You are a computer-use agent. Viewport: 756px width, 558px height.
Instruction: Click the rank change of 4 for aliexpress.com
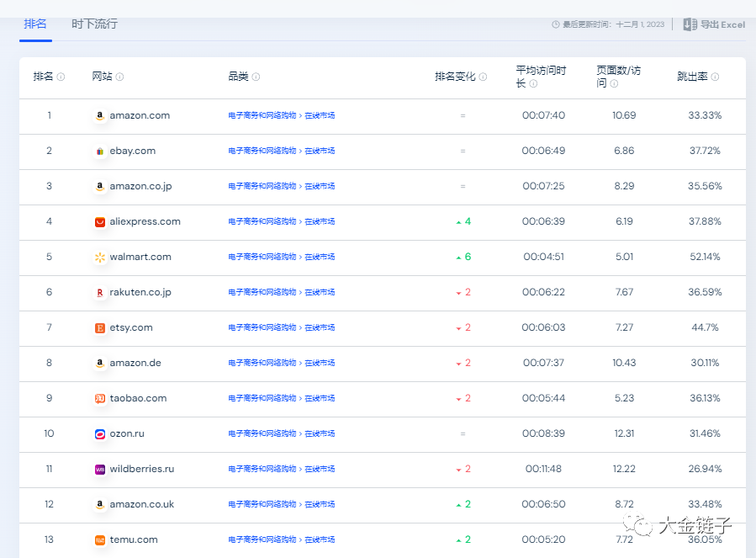point(464,221)
